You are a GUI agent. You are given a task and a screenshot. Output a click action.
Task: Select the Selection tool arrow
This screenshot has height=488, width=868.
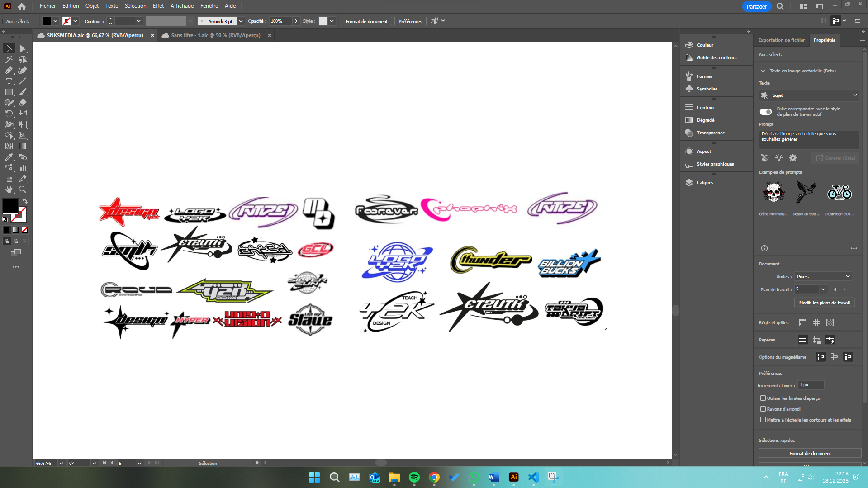coord(9,48)
